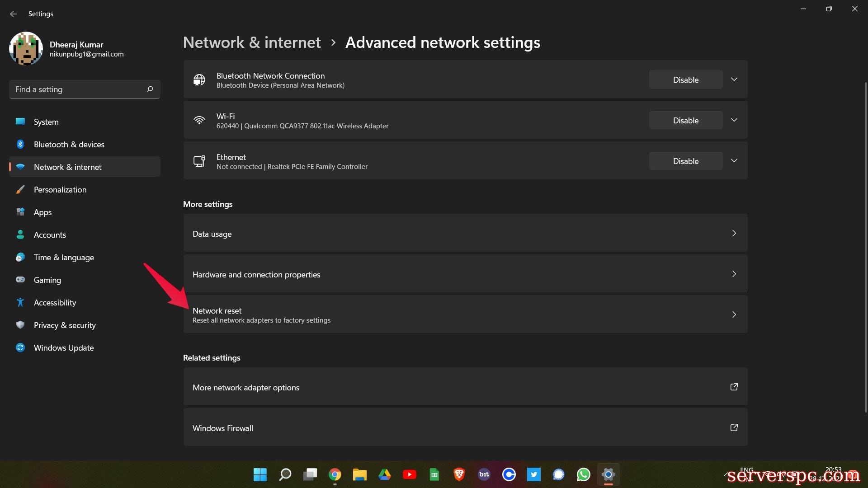This screenshot has height=488, width=868.
Task: Click the Ethernet monitor icon
Action: (x=199, y=161)
